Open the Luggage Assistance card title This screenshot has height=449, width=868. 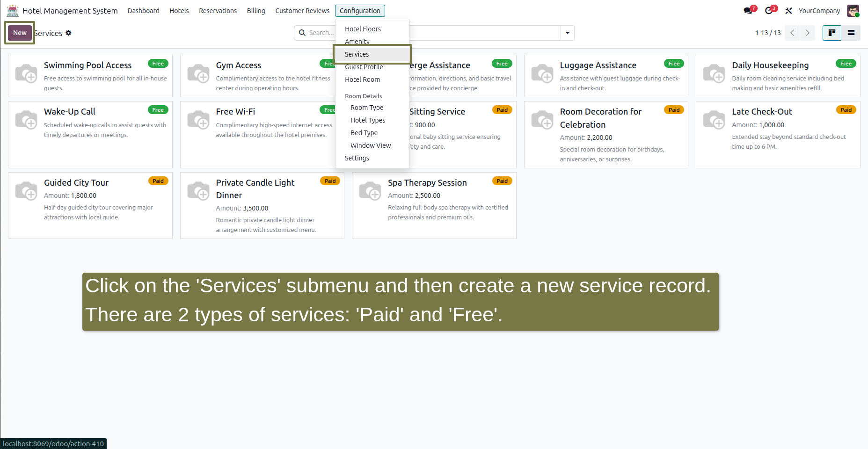598,65
